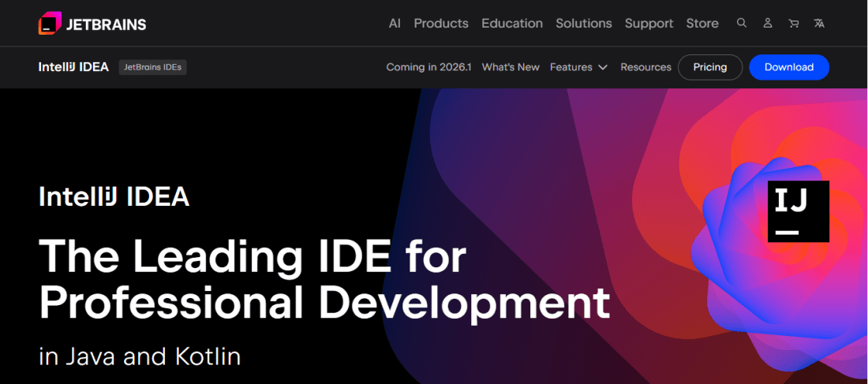Open the account profile icon

(x=767, y=23)
